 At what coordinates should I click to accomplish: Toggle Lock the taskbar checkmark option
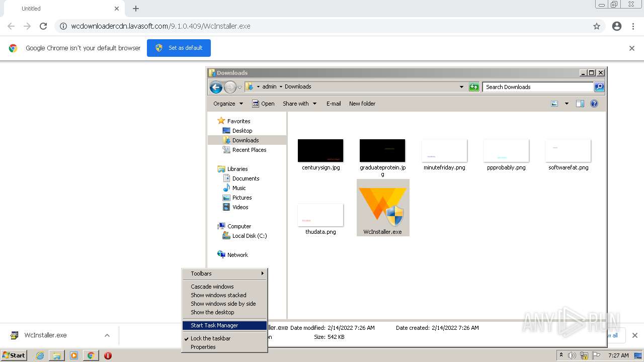tap(224, 338)
